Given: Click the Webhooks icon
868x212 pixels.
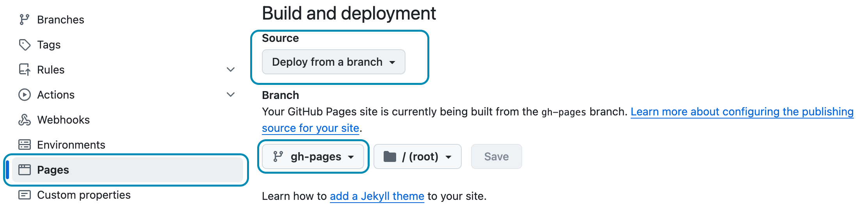Looking at the screenshot, I should coord(24,120).
